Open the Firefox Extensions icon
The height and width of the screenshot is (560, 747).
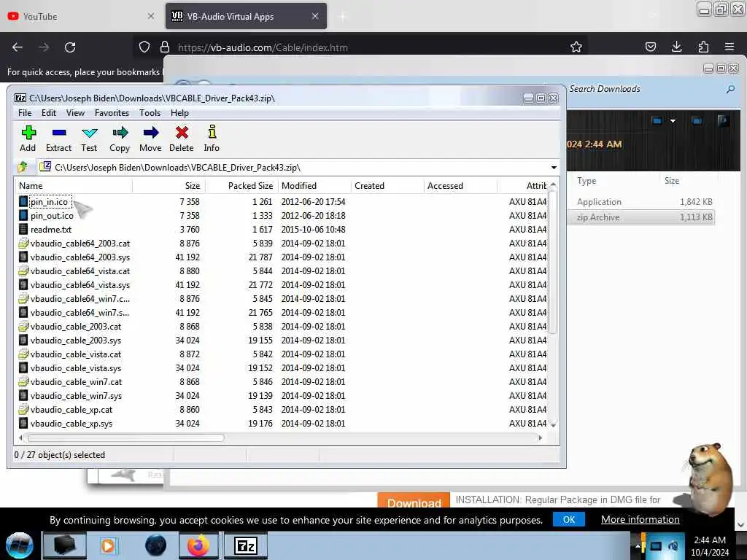click(x=703, y=47)
